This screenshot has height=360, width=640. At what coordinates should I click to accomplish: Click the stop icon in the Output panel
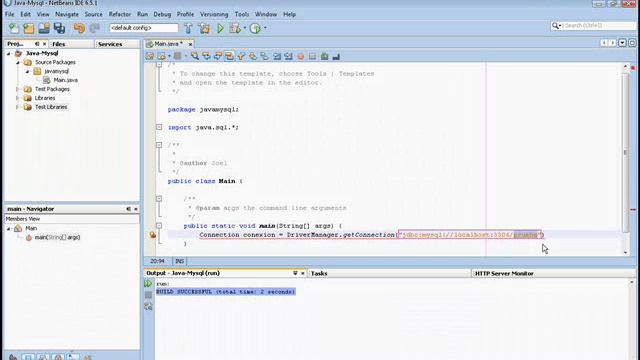coord(148,295)
